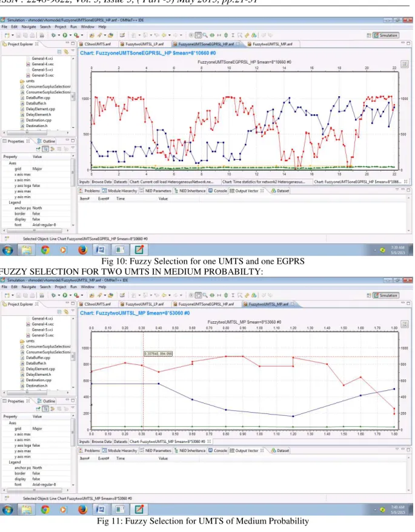Toggle Show Categories in FuzzyoneUMTSoneEGPRSL_HP Properties toolbar

[45, 149]
